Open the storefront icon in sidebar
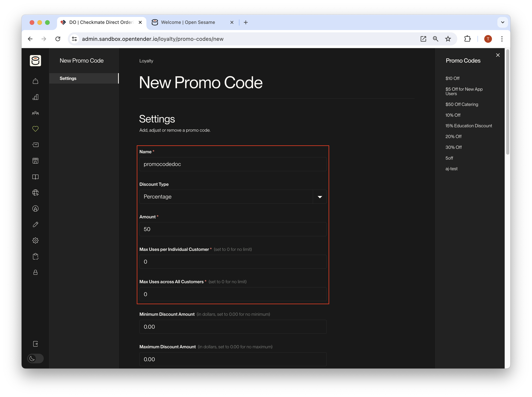Screen dimensions: 532x397 click(35, 161)
